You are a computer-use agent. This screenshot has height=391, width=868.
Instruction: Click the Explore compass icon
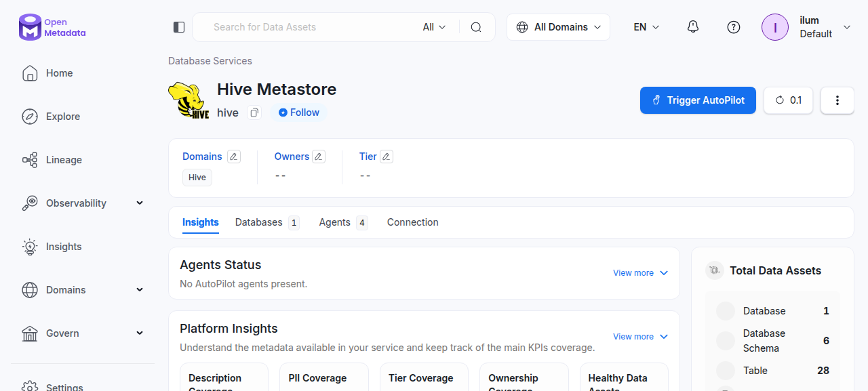30,117
